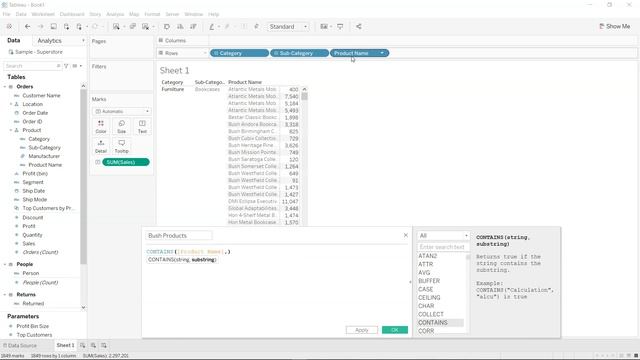
Task: Click the Size mark card
Action: (x=122, y=127)
